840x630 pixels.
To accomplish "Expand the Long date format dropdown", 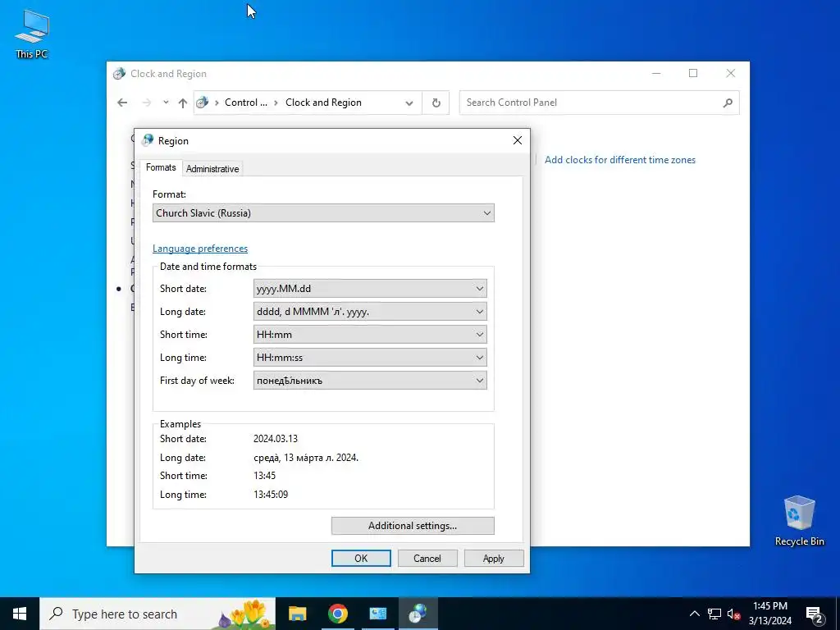I will [x=370, y=311].
